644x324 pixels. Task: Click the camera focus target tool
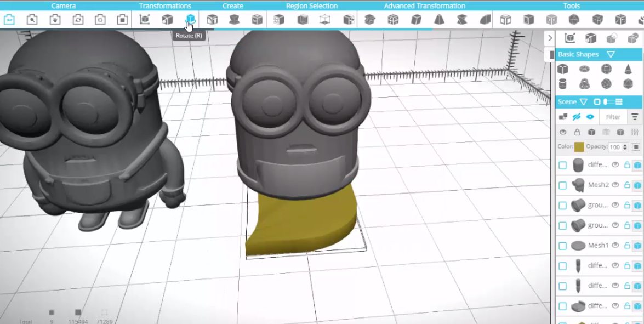point(100,19)
